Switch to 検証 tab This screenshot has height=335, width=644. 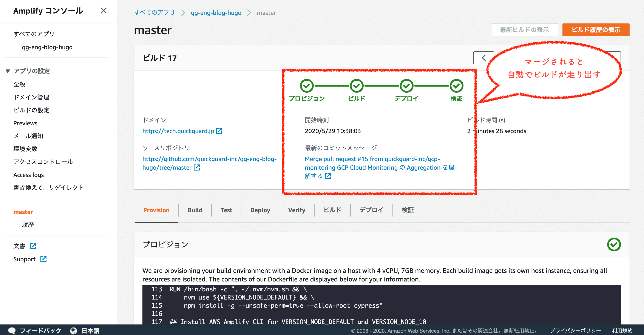pyautogui.click(x=408, y=210)
